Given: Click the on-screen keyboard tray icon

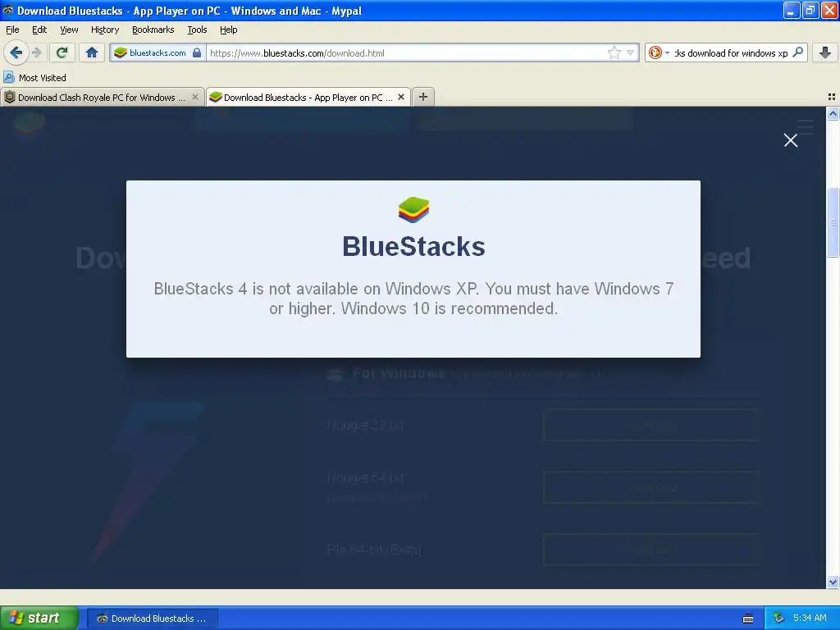Looking at the screenshot, I should [x=748, y=619].
